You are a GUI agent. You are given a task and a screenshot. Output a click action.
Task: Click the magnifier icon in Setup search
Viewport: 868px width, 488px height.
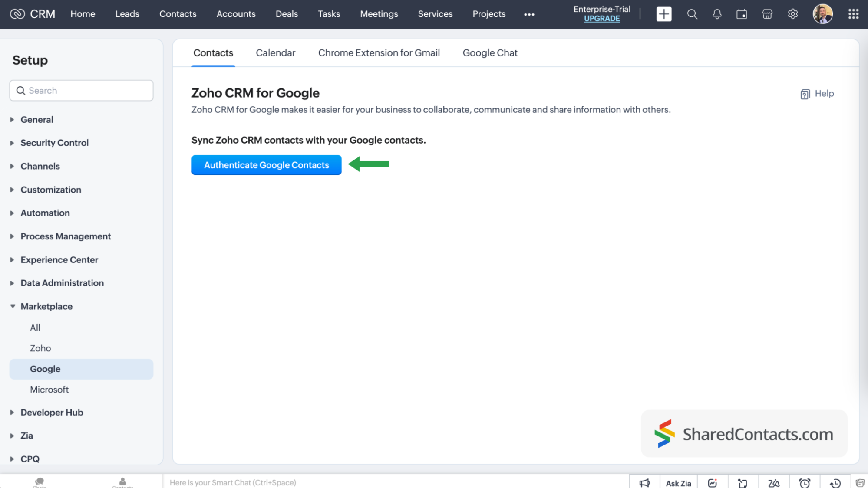coord(20,91)
